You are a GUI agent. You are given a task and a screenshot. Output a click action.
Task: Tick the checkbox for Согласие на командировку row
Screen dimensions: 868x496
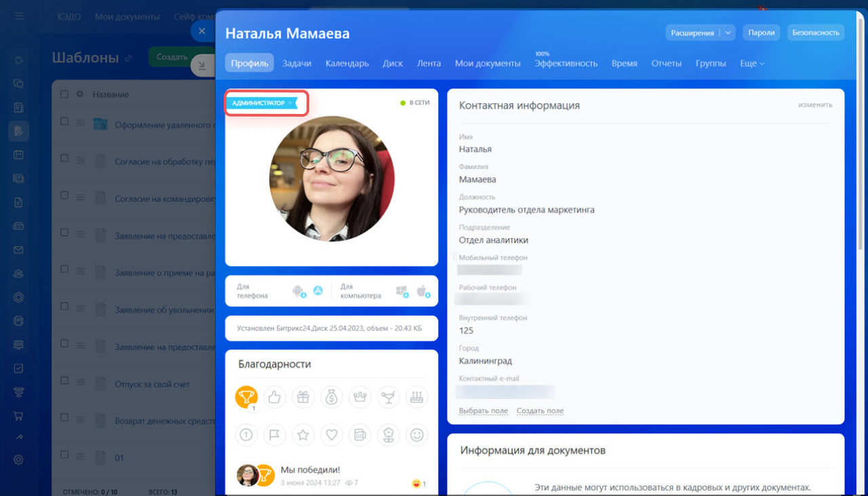(x=64, y=195)
